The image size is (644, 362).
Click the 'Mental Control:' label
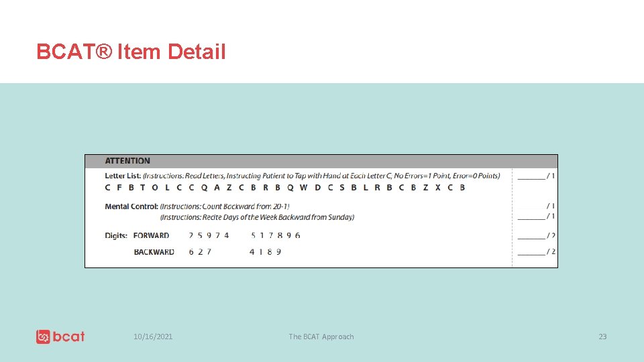(x=131, y=206)
